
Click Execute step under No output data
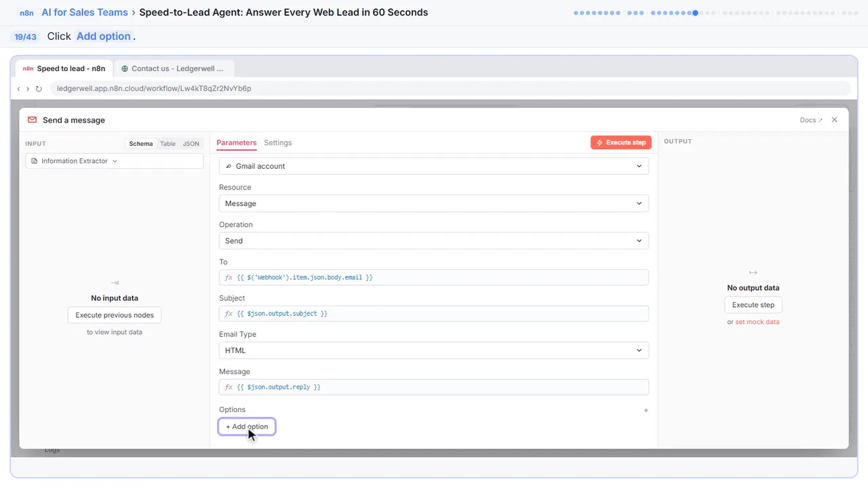coord(753,305)
